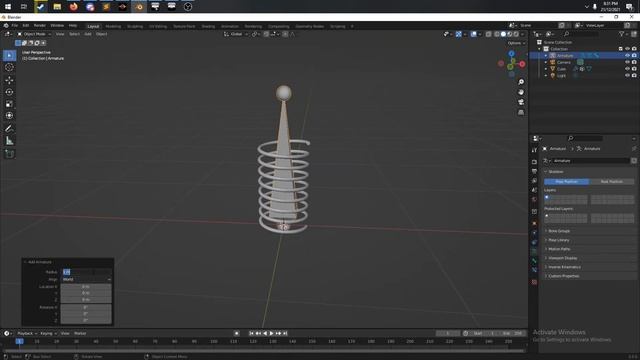Click the Rotation Z field in Add Armature

pyautogui.click(x=86, y=320)
